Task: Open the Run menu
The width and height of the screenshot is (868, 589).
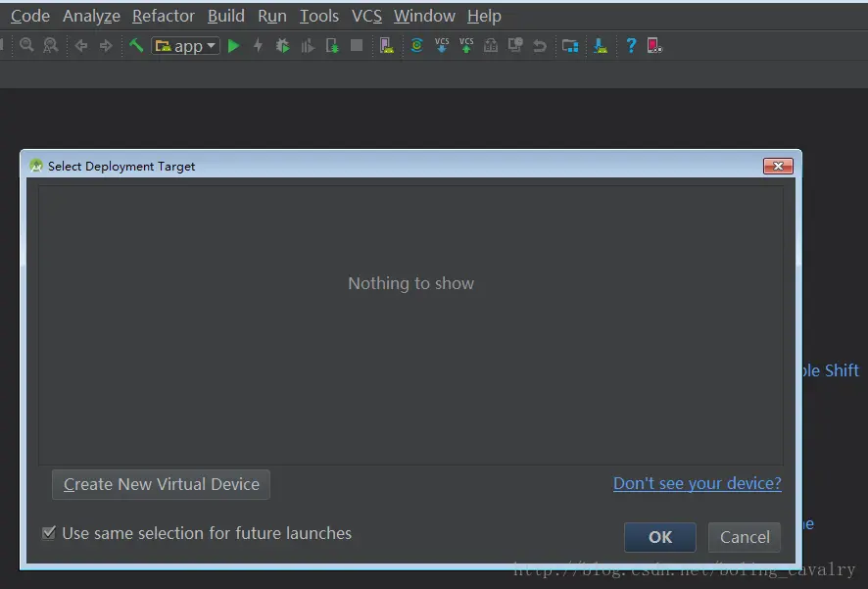Action: pos(271,16)
